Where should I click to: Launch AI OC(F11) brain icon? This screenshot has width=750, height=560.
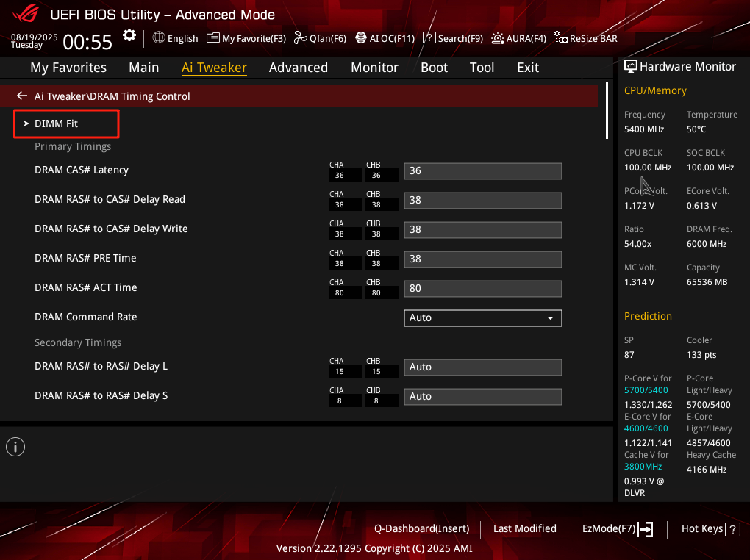[361, 37]
